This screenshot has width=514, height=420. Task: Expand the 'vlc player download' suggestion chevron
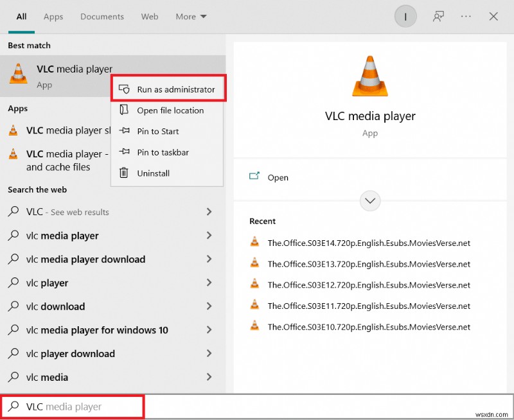point(209,353)
